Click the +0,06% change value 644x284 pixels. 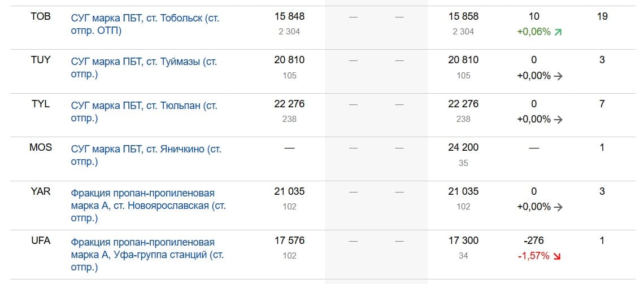coord(533,32)
